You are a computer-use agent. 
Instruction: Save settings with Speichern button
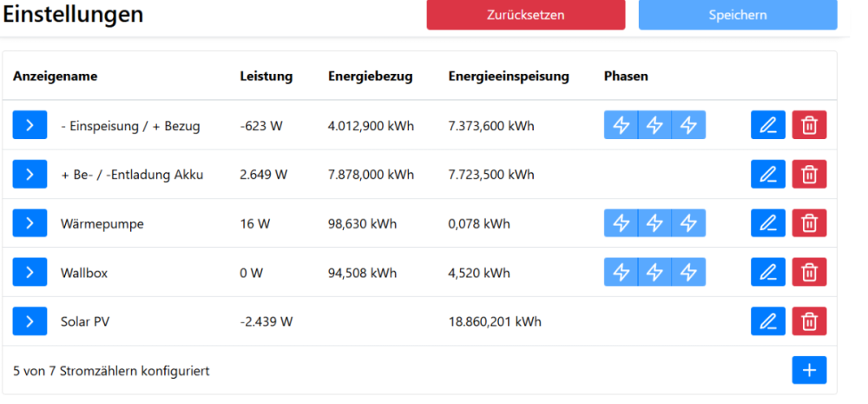(x=738, y=15)
